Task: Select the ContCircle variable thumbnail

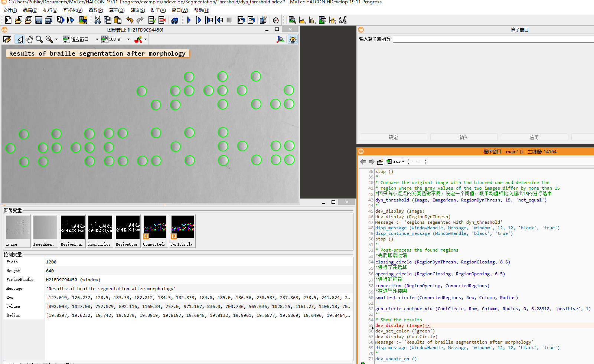Action: (x=182, y=231)
